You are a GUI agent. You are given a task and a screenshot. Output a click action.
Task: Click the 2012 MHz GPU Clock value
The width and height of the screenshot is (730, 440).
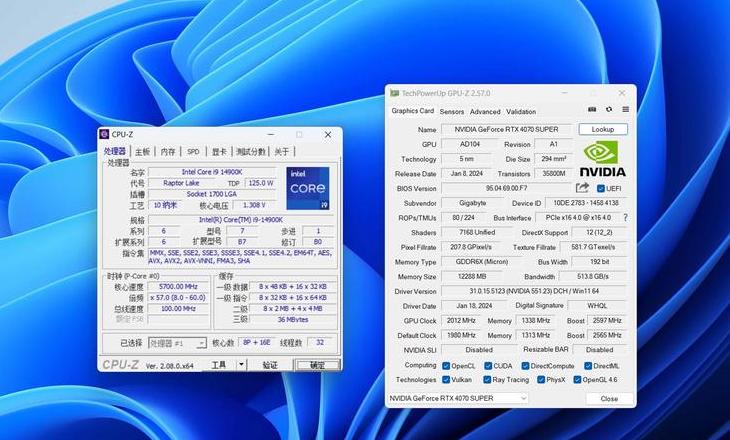461,321
